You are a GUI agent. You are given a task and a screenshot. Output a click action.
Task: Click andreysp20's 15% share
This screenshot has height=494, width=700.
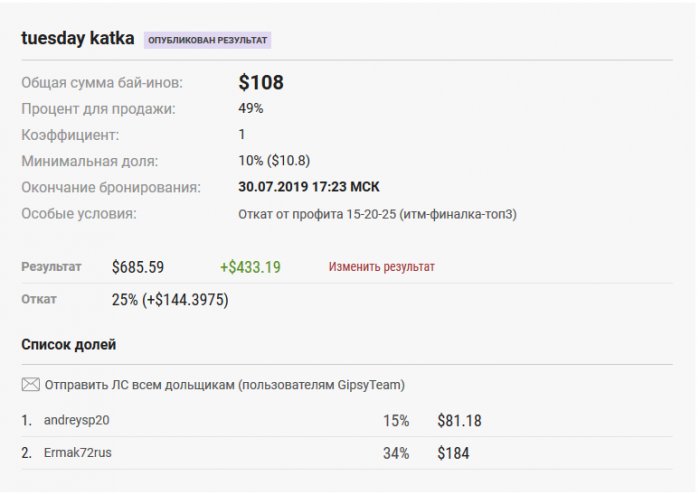[x=396, y=421]
